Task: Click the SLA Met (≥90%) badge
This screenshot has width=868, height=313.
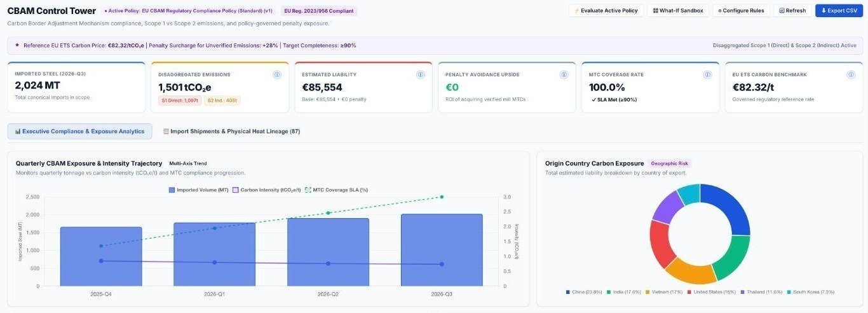Action: 614,100
